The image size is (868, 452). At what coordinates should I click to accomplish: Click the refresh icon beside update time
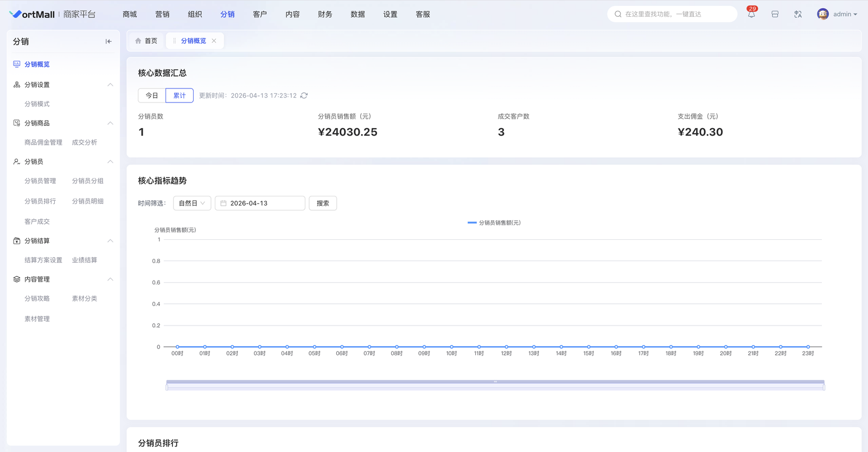pos(304,96)
